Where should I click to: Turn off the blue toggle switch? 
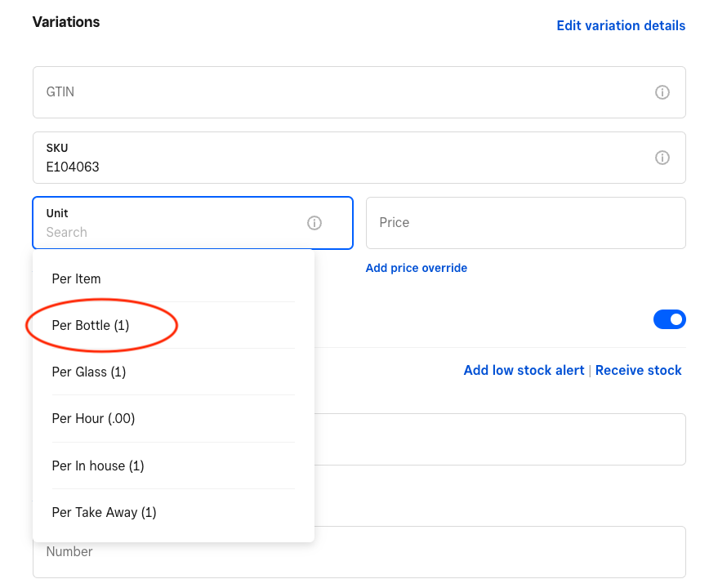click(x=669, y=319)
